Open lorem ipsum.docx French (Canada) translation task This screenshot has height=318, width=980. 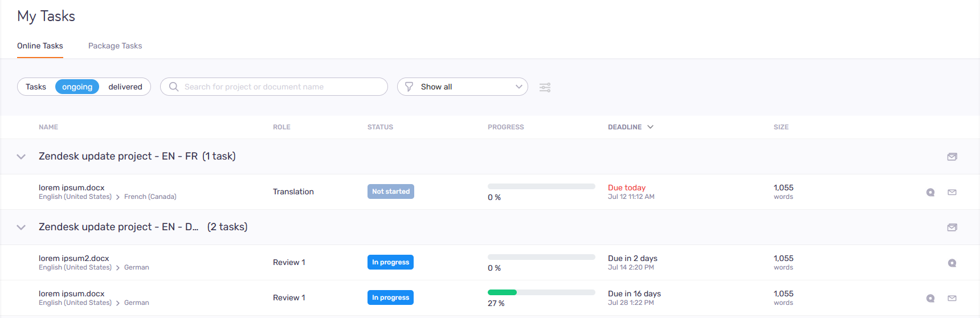(71, 187)
